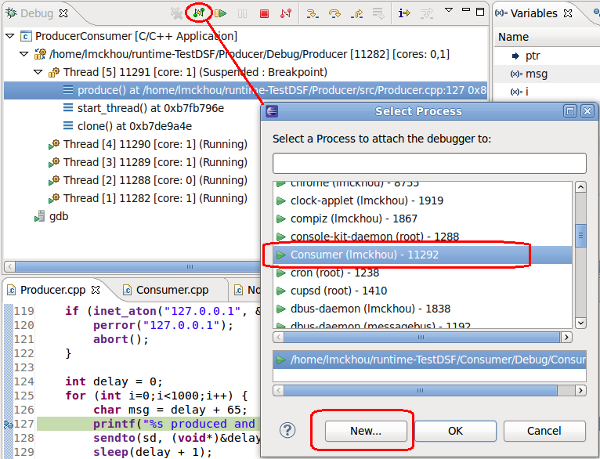Click the Connect to Process toolbar icon
Viewport: 600px width, 459px height.
click(199, 13)
